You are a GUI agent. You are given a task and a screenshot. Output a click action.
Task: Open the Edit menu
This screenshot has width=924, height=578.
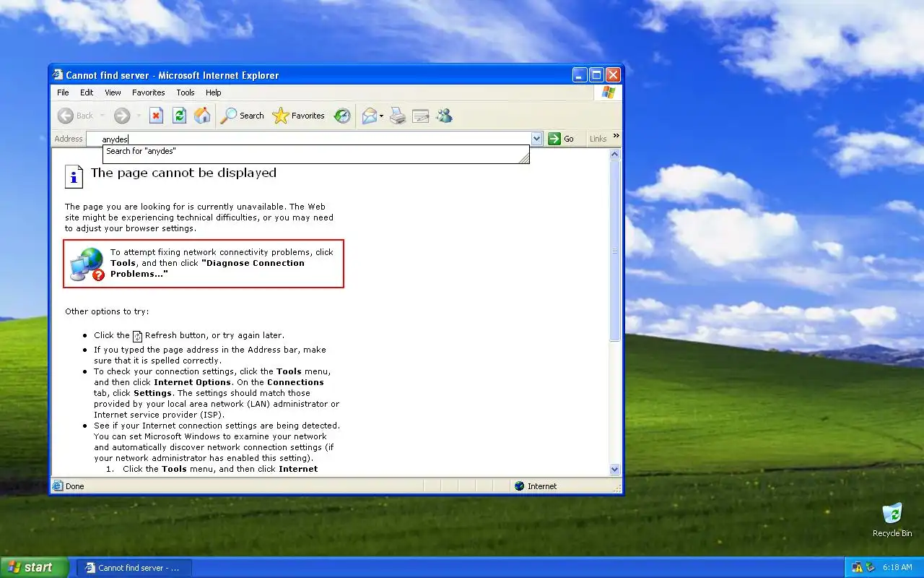coord(87,92)
